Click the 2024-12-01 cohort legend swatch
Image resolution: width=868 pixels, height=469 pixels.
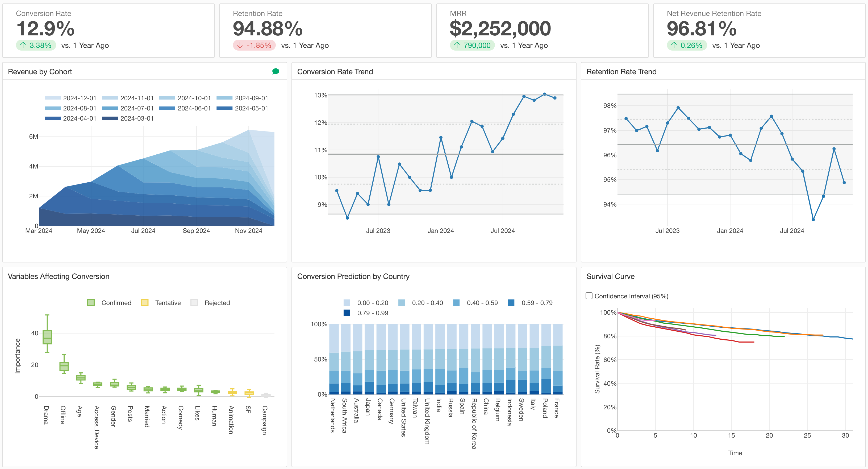coord(52,98)
